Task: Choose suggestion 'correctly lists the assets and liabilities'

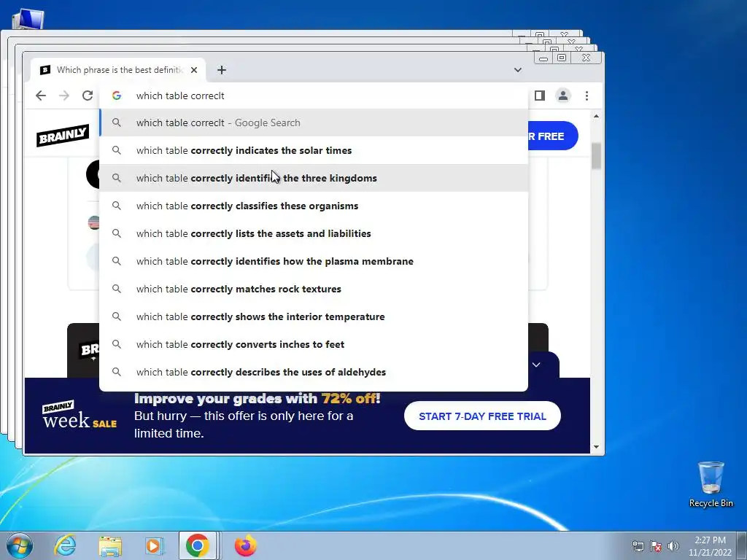Action: coord(314,233)
